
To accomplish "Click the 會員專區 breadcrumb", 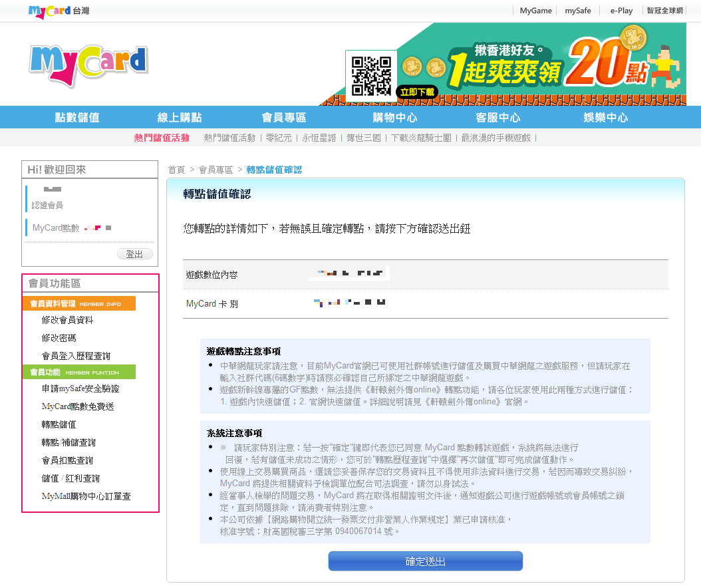I will 215,170.
